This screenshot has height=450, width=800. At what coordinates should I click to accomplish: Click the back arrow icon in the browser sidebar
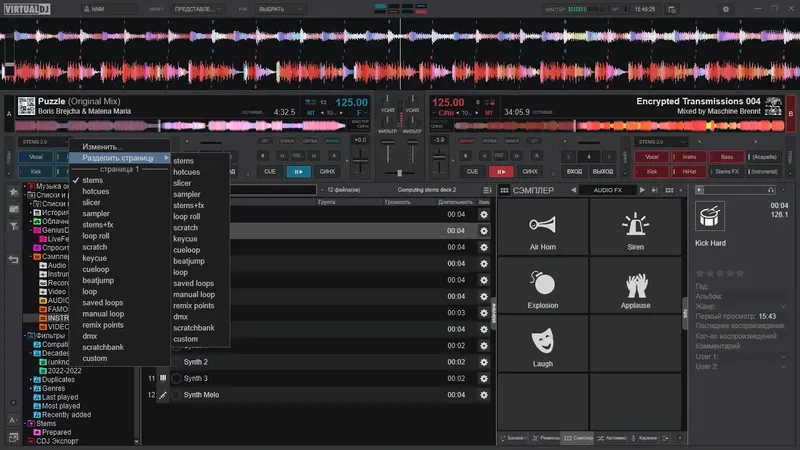13,260
